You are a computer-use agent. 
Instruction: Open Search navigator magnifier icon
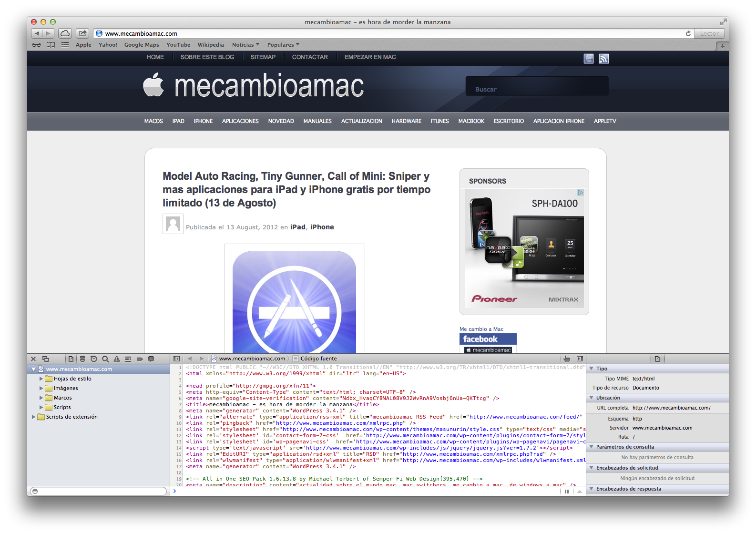click(x=105, y=359)
